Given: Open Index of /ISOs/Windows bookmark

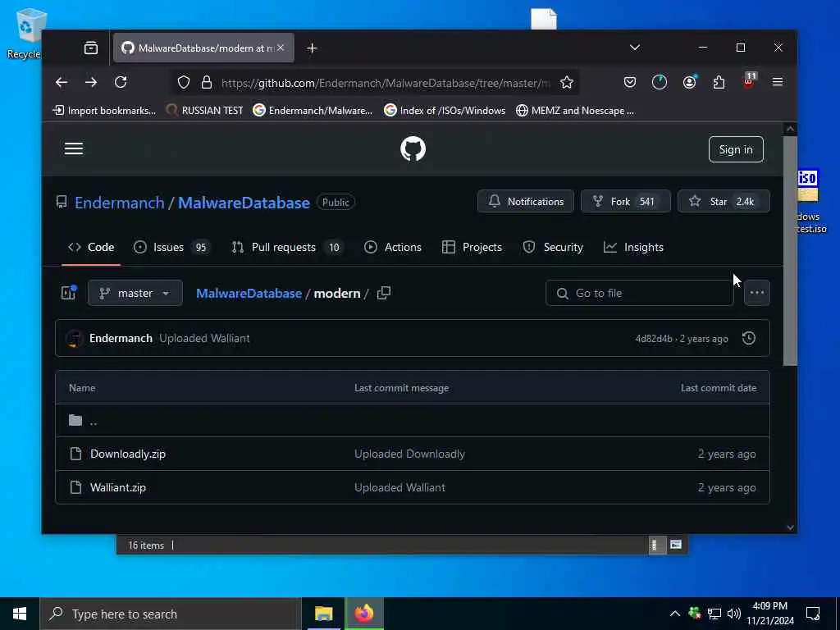Looking at the screenshot, I should point(445,111).
